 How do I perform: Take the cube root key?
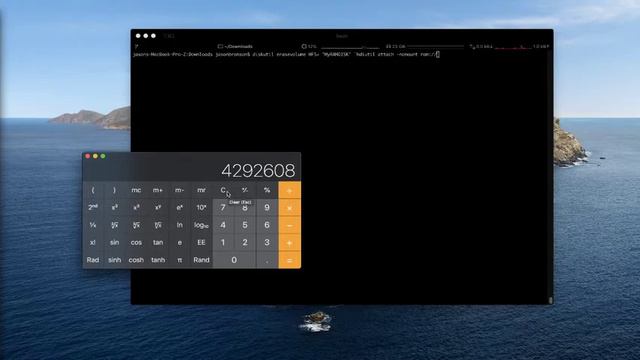(x=136, y=225)
